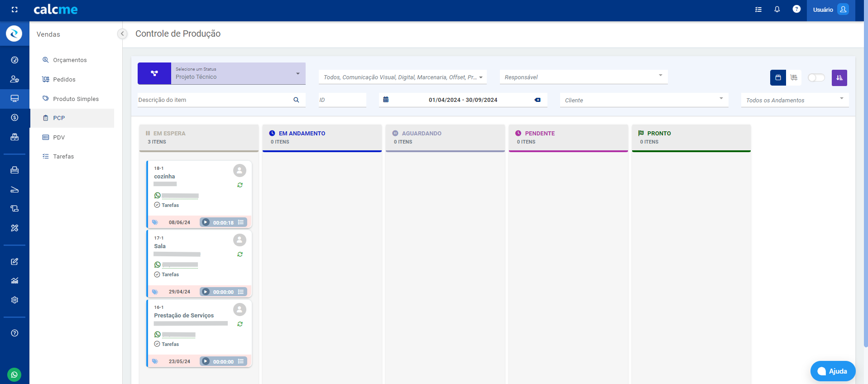
Task: Click the refresh icon on the Sala card
Action: 240,254
